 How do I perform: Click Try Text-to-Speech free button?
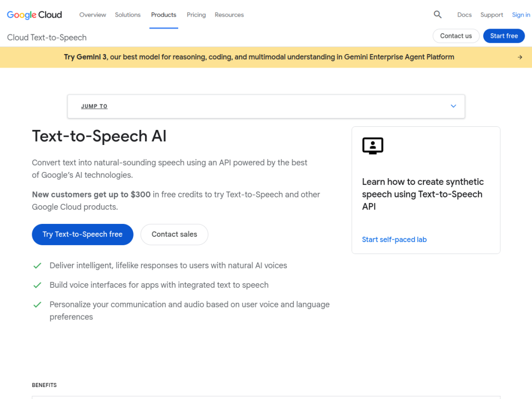(83, 234)
